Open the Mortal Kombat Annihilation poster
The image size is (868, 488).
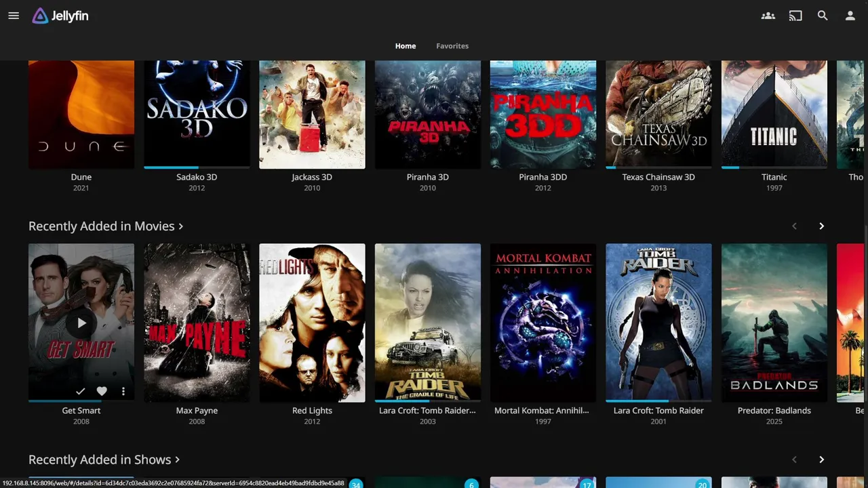pos(543,323)
